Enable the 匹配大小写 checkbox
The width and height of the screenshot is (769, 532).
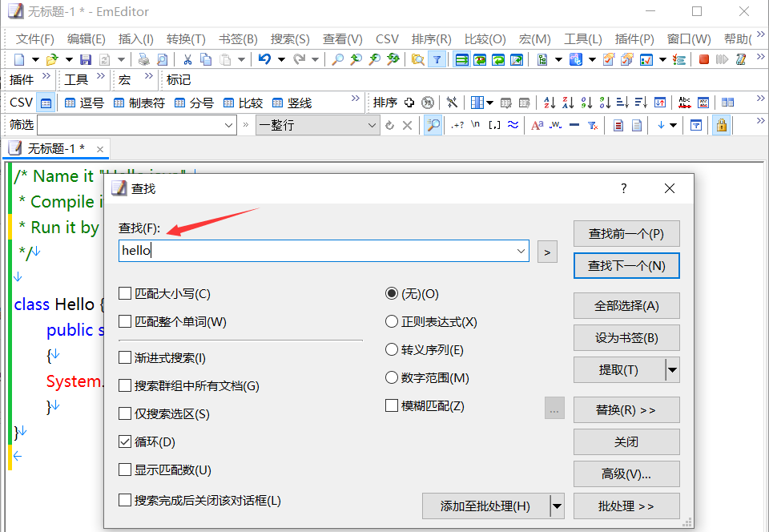pos(125,294)
